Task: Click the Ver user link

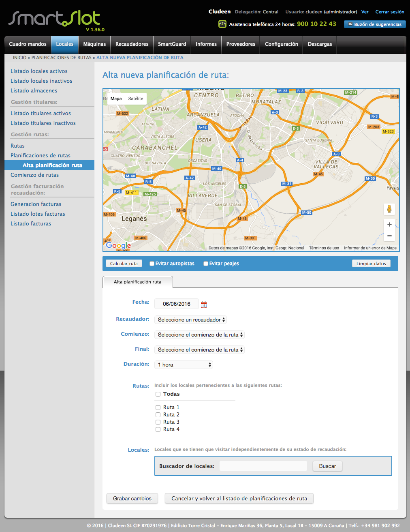Action: 365,12
